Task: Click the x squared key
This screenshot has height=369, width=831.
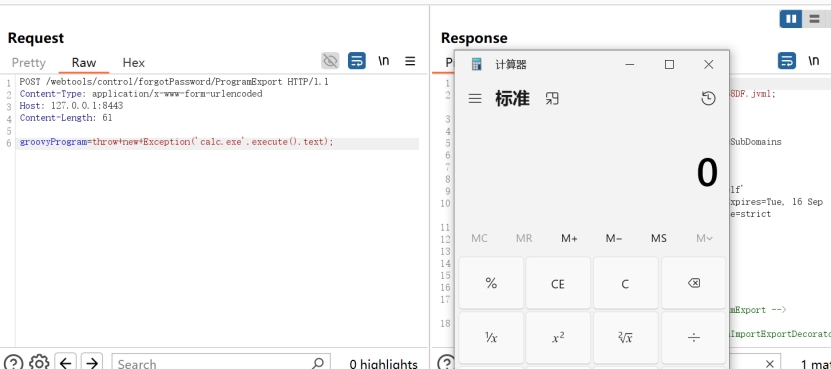Action: point(558,337)
